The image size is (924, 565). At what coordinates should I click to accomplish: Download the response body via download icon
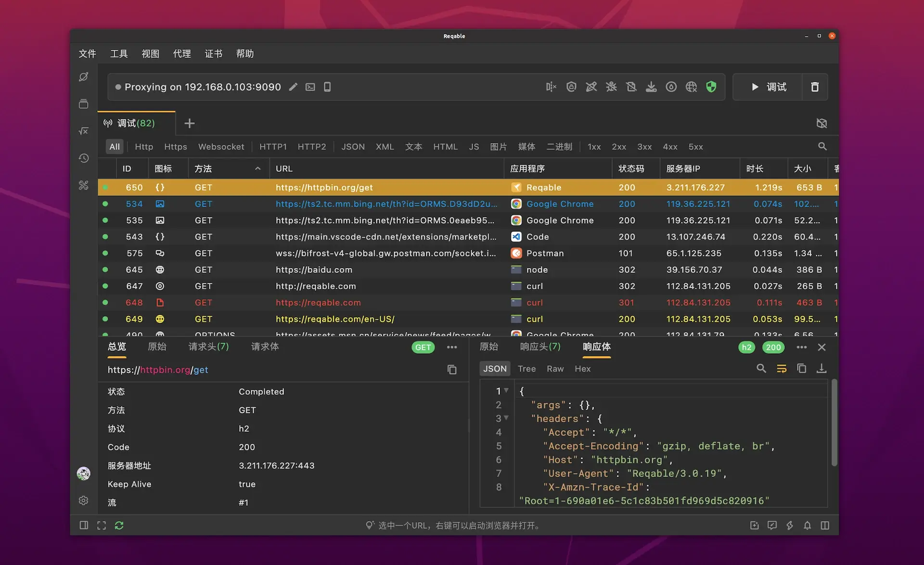(822, 368)
